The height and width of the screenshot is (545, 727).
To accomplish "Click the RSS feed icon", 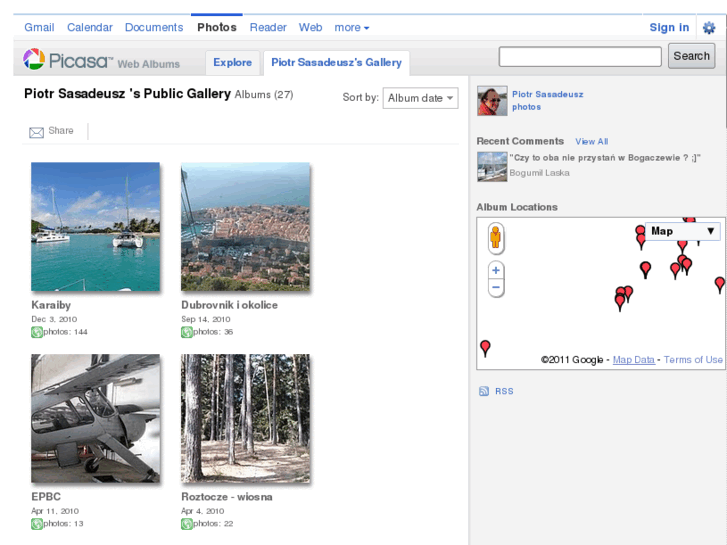I will pyautogui.click(x=484, y=391).
